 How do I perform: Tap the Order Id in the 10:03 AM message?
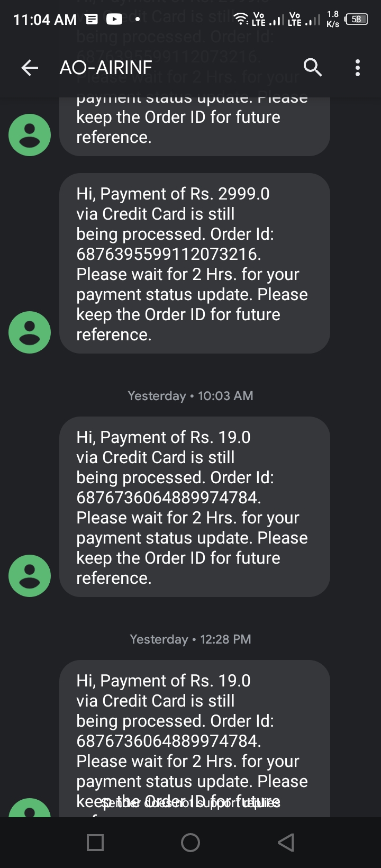(x=168, y=498)
